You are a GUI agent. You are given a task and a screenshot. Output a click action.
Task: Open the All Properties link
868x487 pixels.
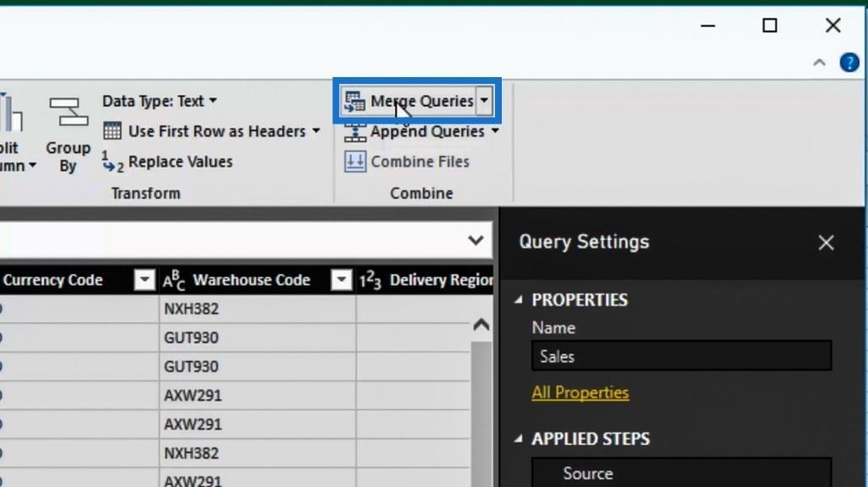point(580,392)
